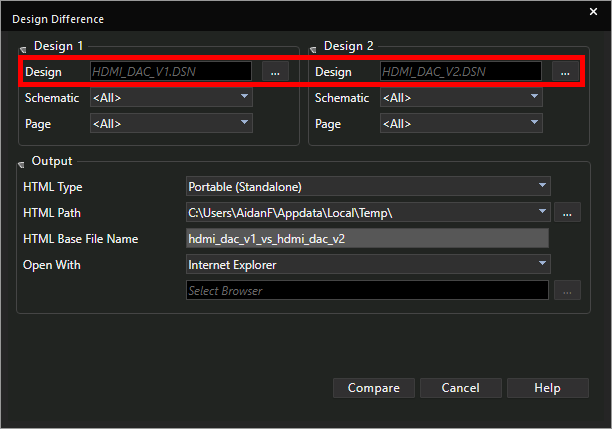Collapse the Design 2 group
Image resolution: width=612 pixels, height=429 pixels.
pyautogui.click(x=313, y=48)
